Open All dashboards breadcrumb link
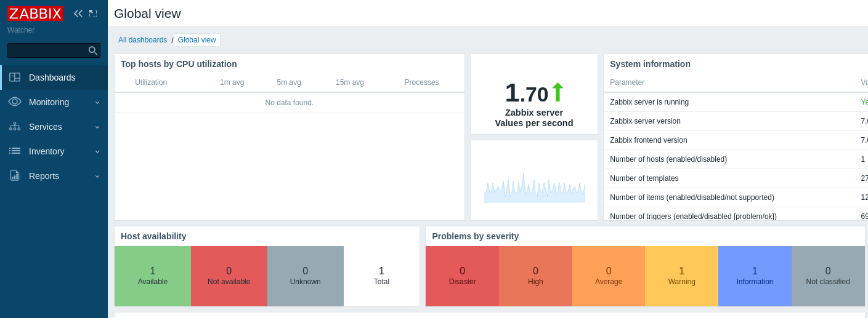The image size is (868, 318). [142, 40]
